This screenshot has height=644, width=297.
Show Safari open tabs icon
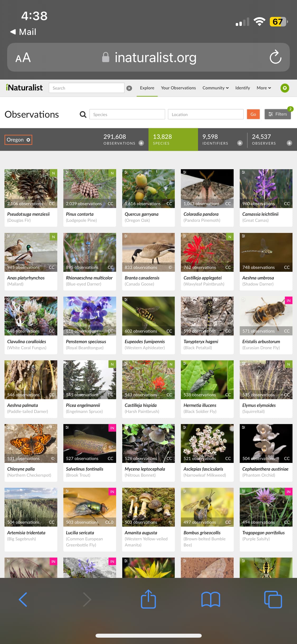coord(273,599)
